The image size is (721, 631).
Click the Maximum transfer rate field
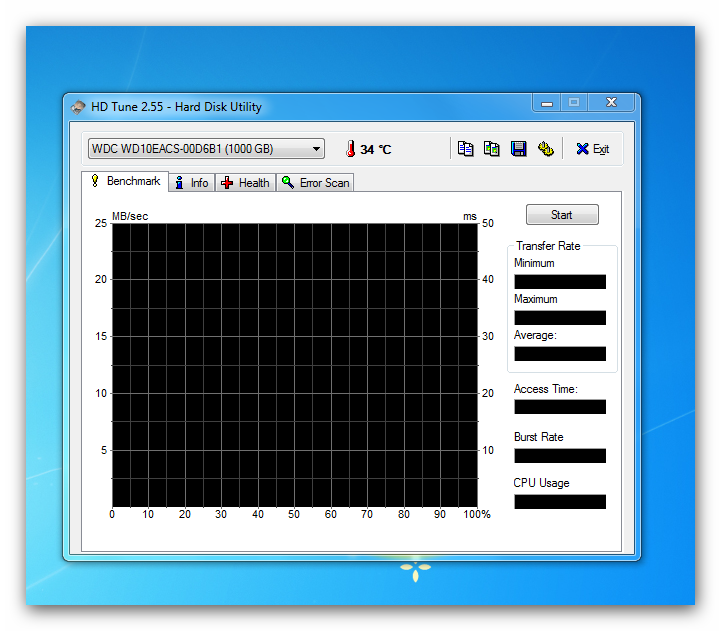(560, 318)
